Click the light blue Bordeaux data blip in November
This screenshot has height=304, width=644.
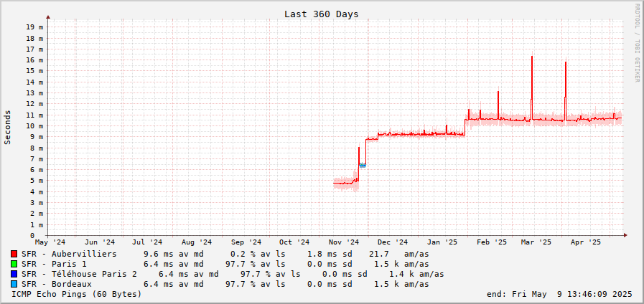coord(363,166)
